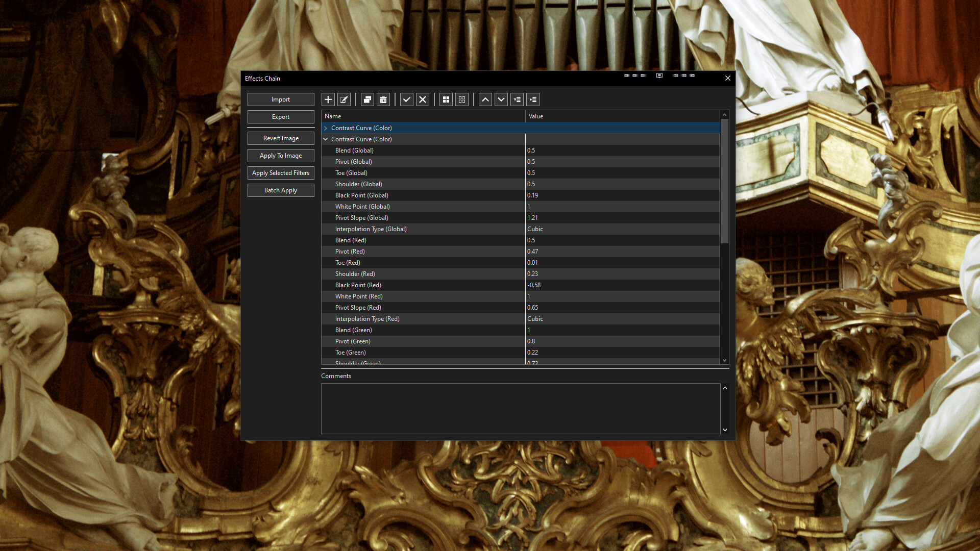Edit the selected filter with the pencil icon
980x551 pixels.
pos(344,99)
